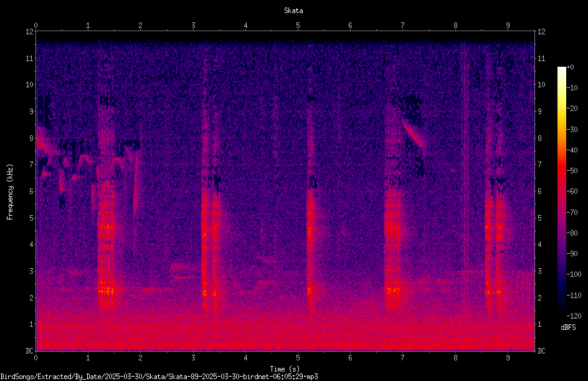Click "11" on the right frequency axis
This screenshot has width=588, height=381.
point(541,58)
